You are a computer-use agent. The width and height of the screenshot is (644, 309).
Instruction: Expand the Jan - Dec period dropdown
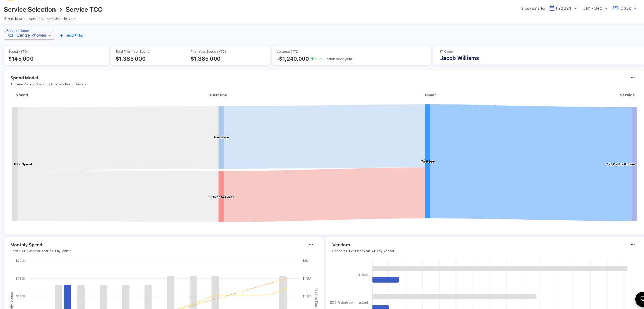595,8
